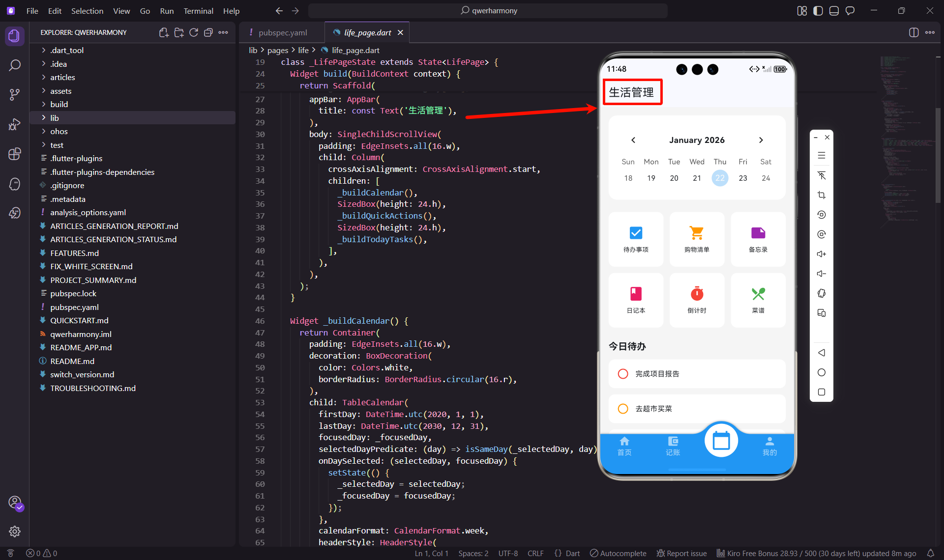
Task: Open the Terminal menu
Action: coord(198,11)
